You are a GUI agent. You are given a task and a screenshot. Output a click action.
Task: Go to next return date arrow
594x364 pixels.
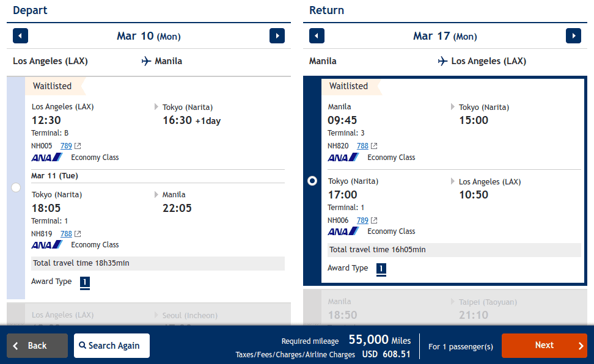coord(573,36)
